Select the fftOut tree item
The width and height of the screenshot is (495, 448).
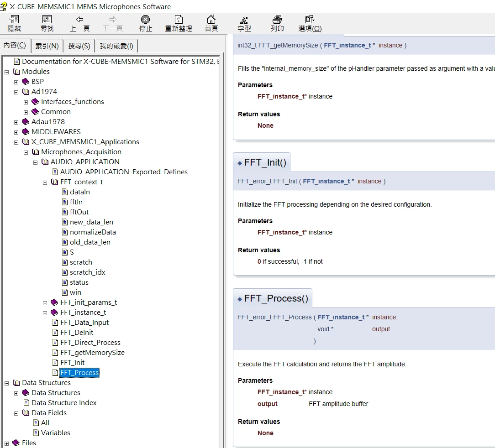[79, 212]
